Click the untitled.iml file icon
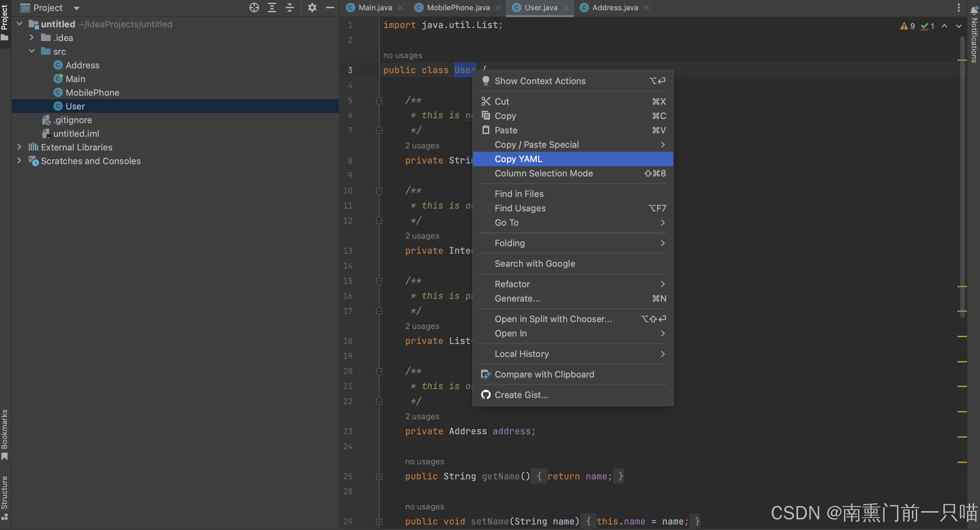Screen dimensions: 980x530 pos(46,134)
